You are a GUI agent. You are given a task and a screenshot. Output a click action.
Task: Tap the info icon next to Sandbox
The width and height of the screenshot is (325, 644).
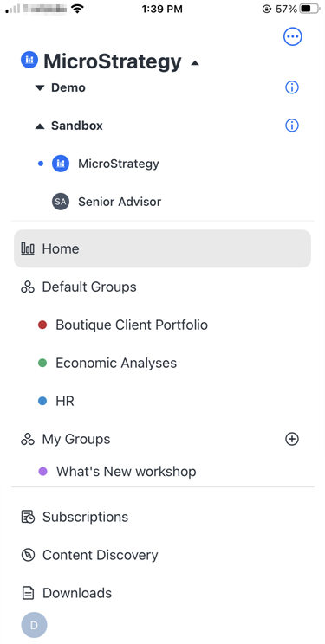pos(292,126)
